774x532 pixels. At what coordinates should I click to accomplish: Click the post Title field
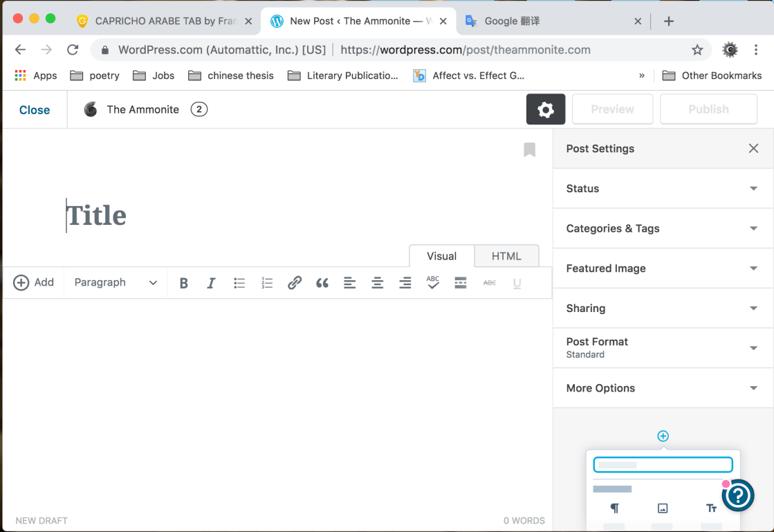(x=208, y=216)
